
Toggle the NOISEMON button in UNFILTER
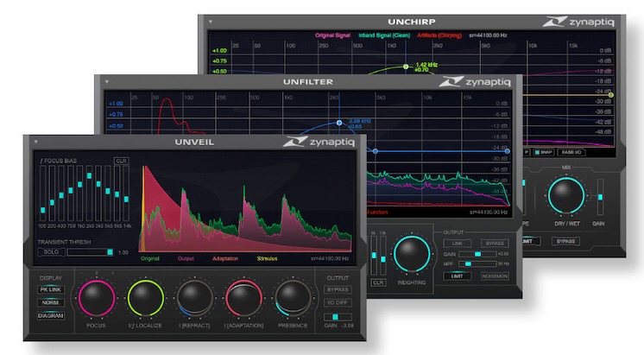click(495, 276)
